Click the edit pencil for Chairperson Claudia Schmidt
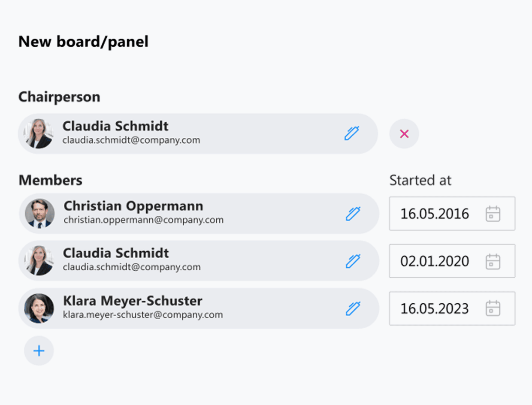Image resolution: width=532 pixels, height=405 pixels. pyautogui.click(x=351, y=133)
